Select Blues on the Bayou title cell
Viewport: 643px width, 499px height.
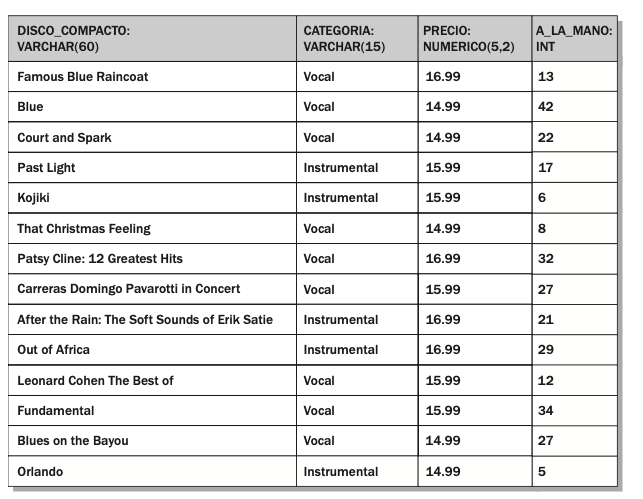tap(73, 441)
